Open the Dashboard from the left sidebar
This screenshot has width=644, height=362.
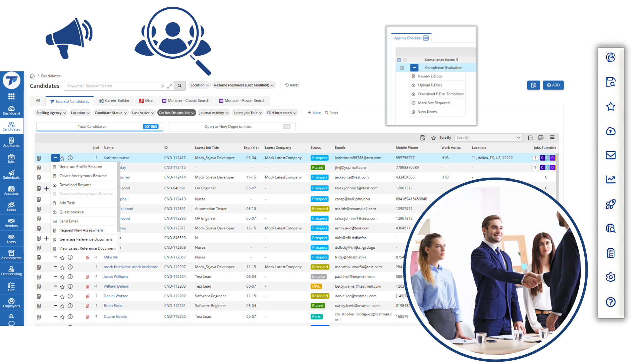[x=11, y=110]
